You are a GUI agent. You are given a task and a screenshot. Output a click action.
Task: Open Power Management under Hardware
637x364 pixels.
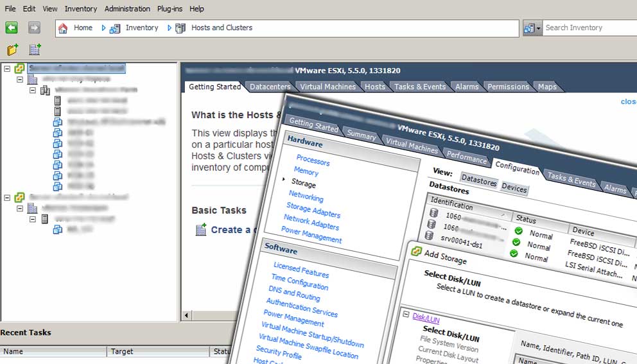point(311,235)
